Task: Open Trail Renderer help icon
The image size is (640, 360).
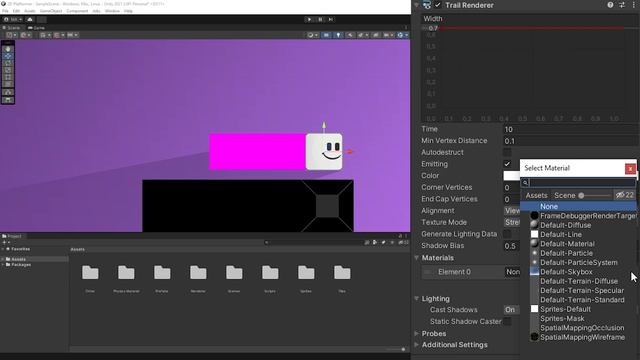Action: [x=610, y=5]
